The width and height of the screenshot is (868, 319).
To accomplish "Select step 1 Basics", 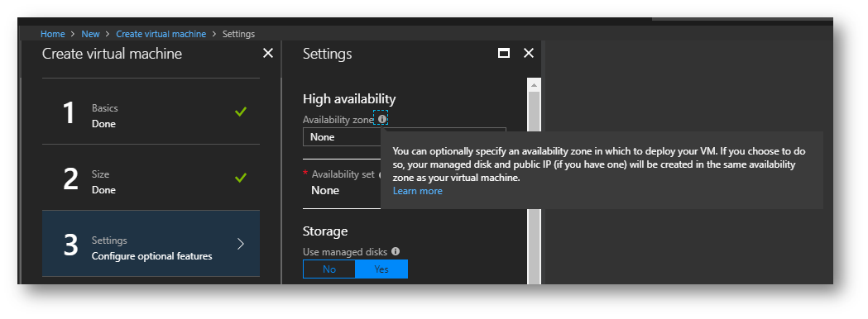I will 151,112.
